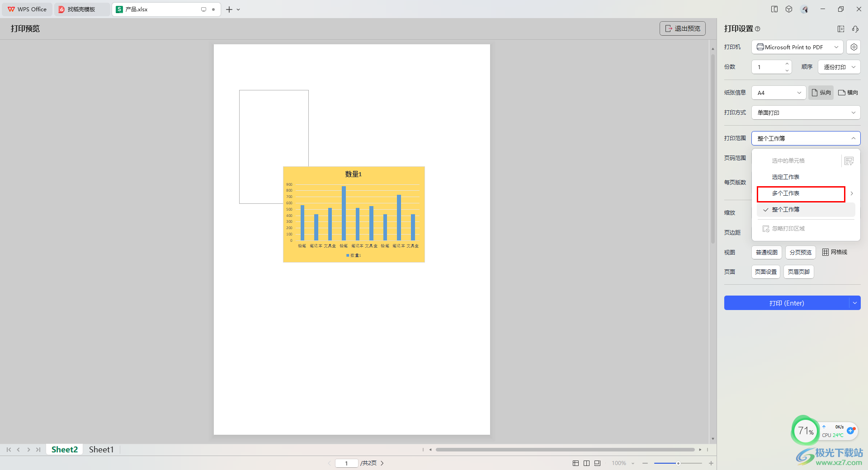Switch to normal view icon in status bar
This screenshot has height=470, width=868.
pos(576,463)
